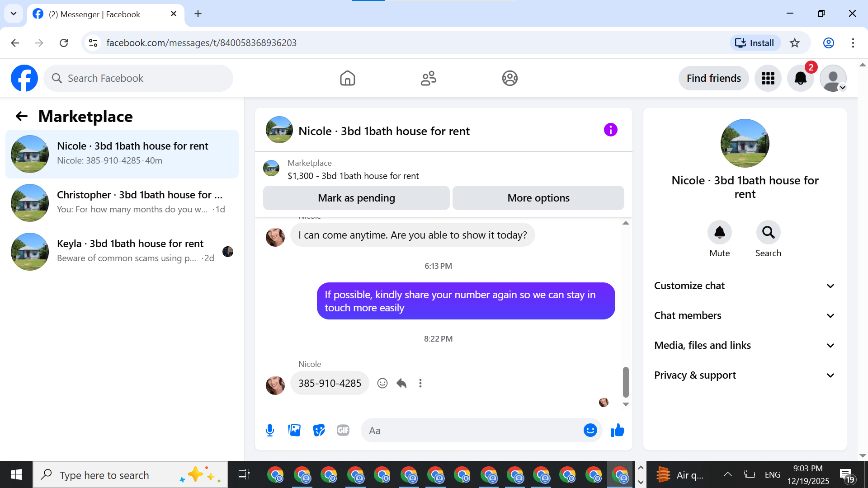This screenshot has width=868, height=488.
Task: Reply to the 385-910-4285 message
Action: (x=401, y=383)
